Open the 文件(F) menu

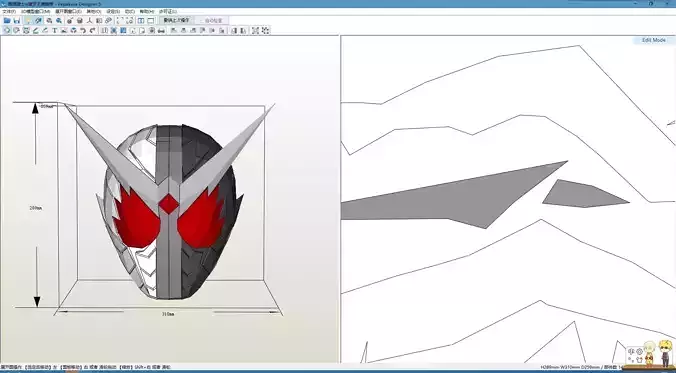9,12
